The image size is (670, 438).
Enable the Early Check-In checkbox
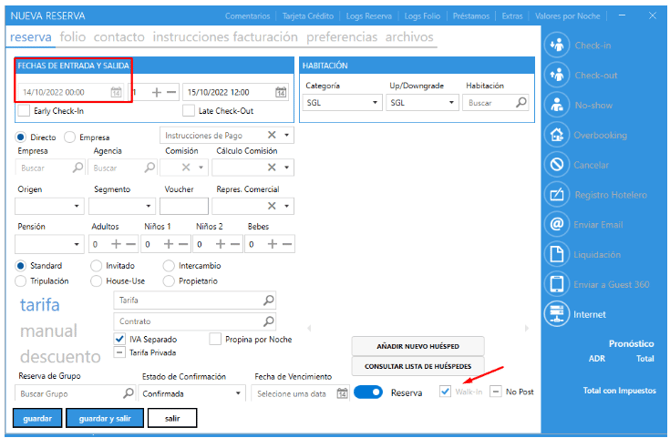(x=25, y=111)
